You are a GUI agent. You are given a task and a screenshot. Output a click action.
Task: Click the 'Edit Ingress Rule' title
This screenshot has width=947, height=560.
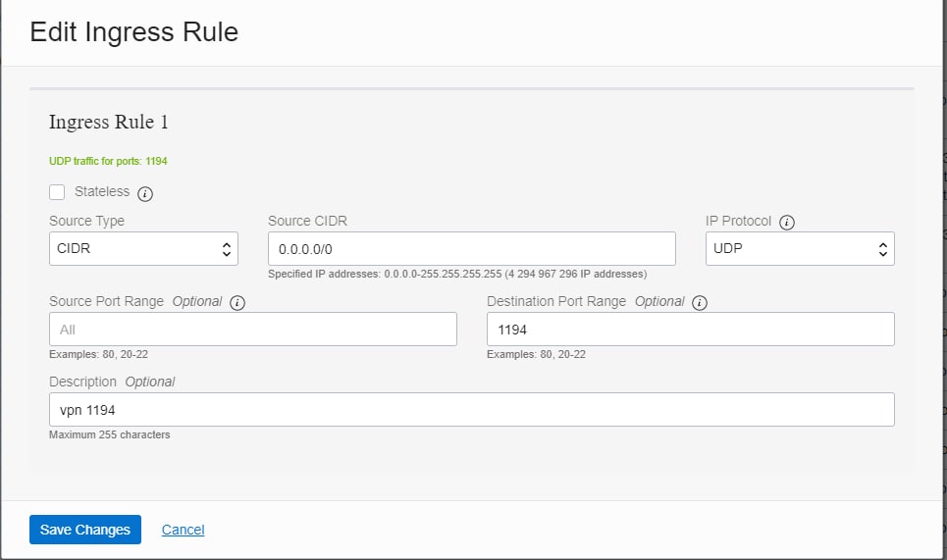(134, 32)
